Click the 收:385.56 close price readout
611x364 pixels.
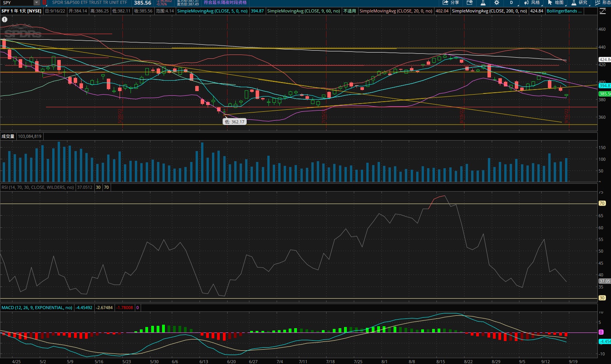143,11
